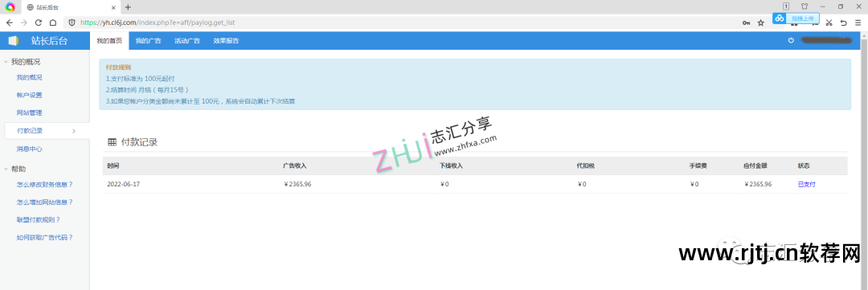Viewport: 868px width, 290px height.
Task: Go to the browser home page icon
Action: 52,22
